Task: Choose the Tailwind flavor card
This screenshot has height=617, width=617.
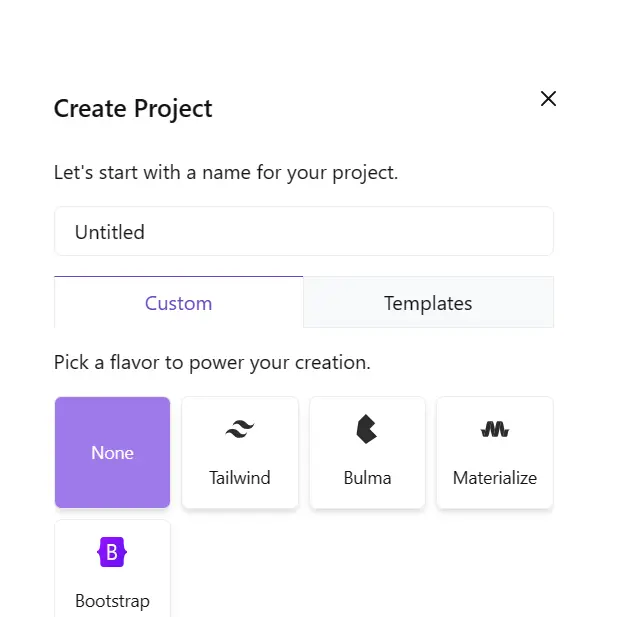Action: pyautogui.click(x=240, y=452)
